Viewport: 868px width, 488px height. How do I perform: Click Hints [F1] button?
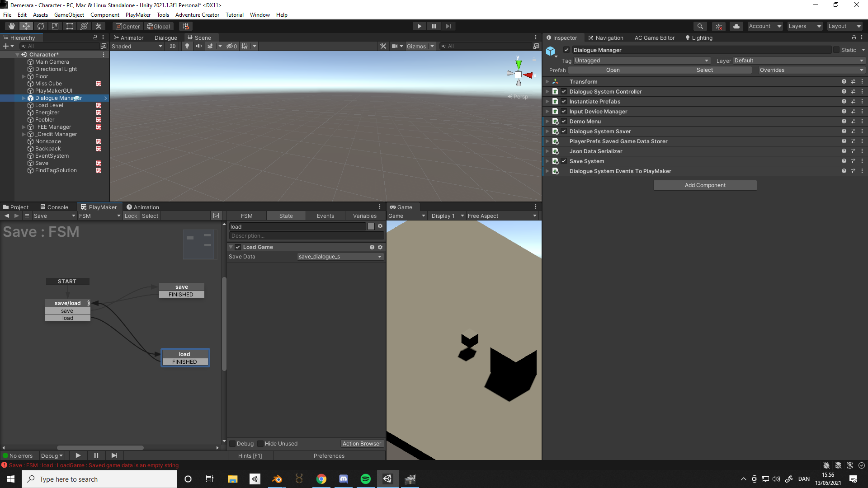pos(250,456)
